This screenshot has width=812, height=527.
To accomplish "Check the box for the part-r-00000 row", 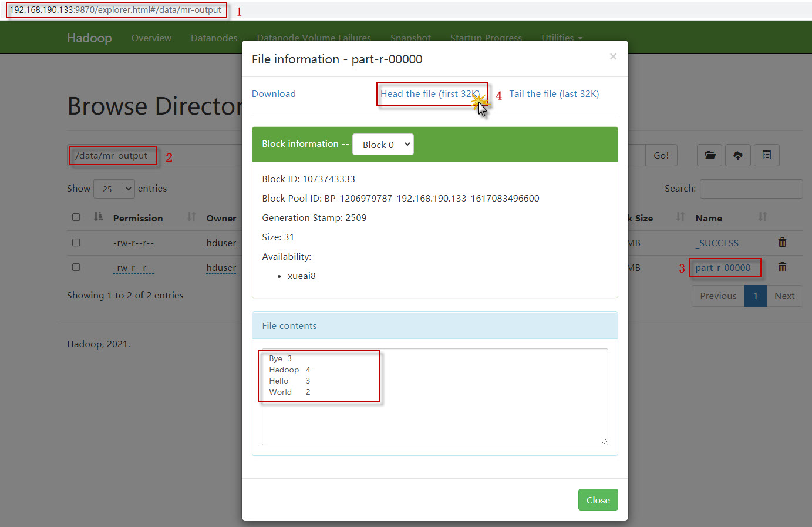I will tap(76, 267).
